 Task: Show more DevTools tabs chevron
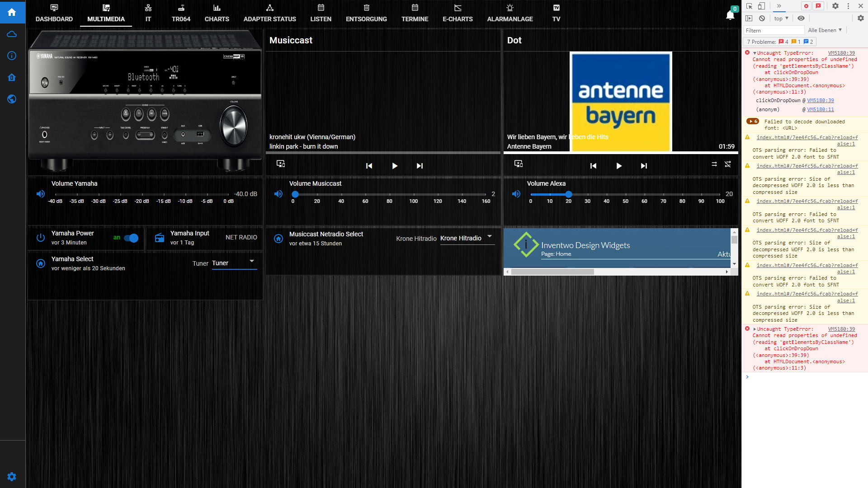[x=779, y=6]
